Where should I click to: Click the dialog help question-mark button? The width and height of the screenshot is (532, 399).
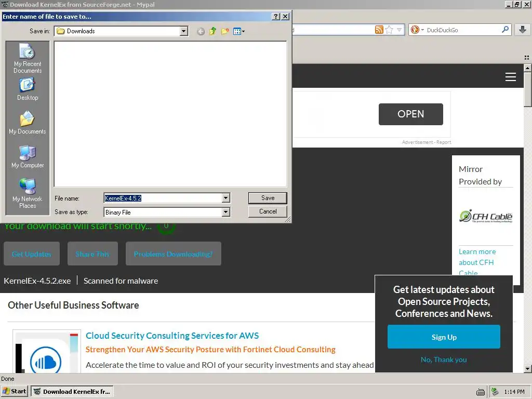pos(276,16)
